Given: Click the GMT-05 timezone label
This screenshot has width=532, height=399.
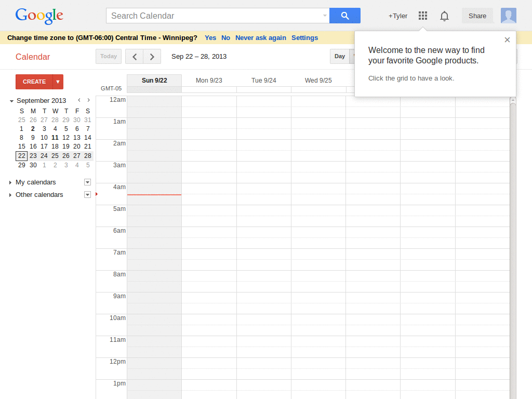Looking at the screenshot, I should (x=111, y=88).
